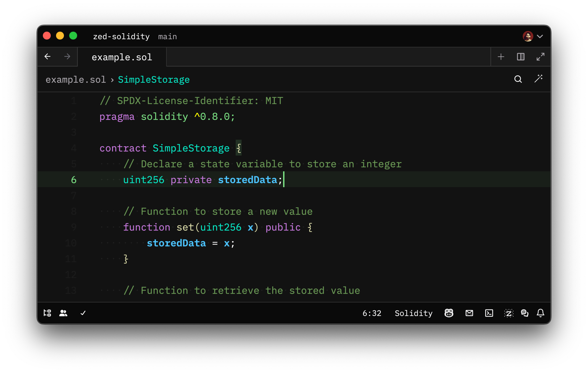Click the diagnostics checkmark in status bar
Viewport: 588px width, 373px height.
(x=83, y=313)
